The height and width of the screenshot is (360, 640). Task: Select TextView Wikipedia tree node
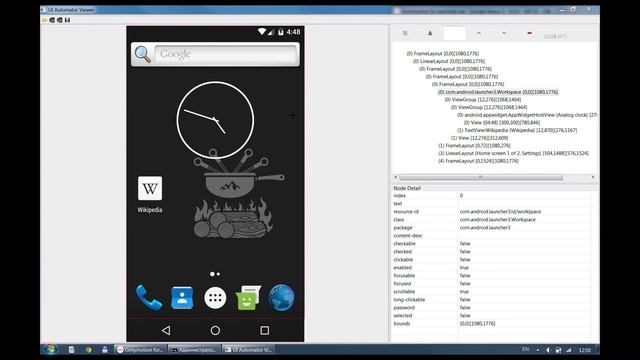pyautogui.click(x=517, y=130)
